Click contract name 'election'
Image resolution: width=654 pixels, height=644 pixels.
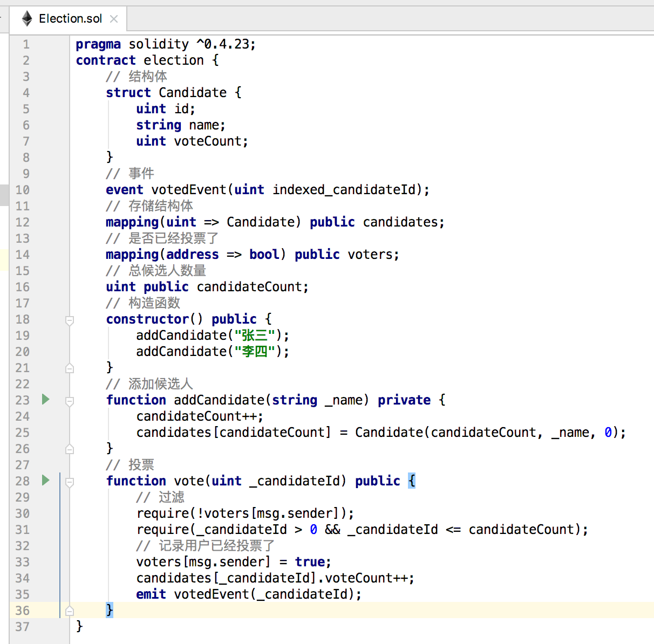174,60
